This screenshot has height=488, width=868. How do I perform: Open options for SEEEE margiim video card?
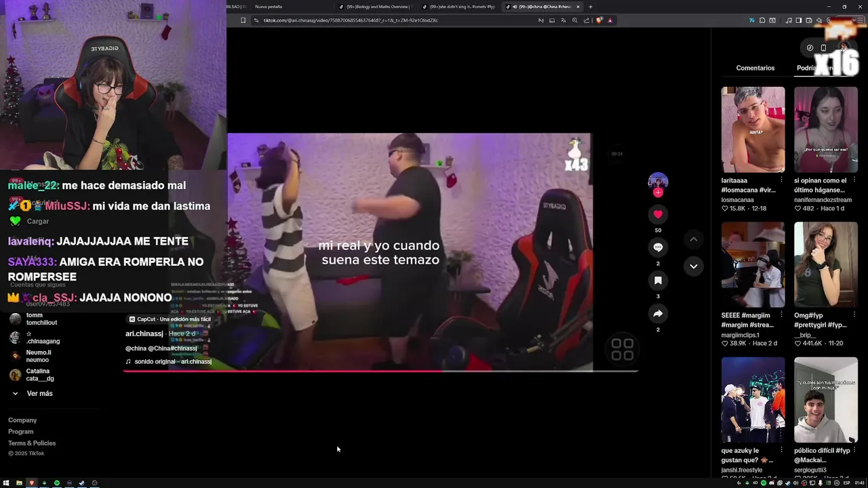(781, 315)
